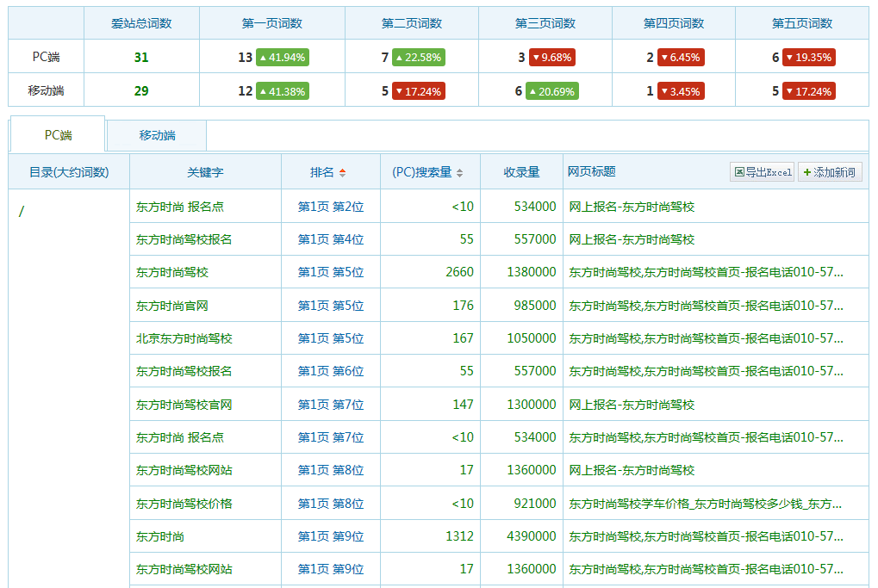Select the PC端 tab
The height and width of the screenshot is (588, 878).
point(58,135)
